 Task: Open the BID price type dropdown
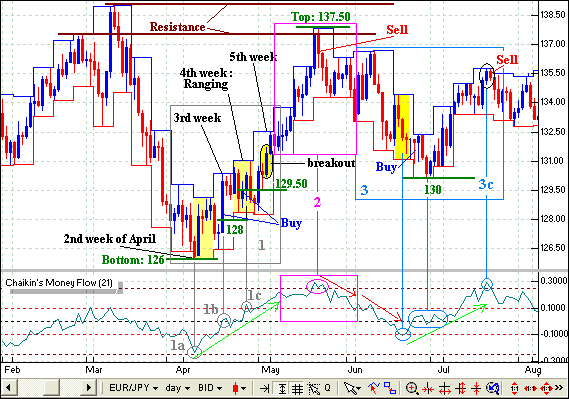point(210,388)
